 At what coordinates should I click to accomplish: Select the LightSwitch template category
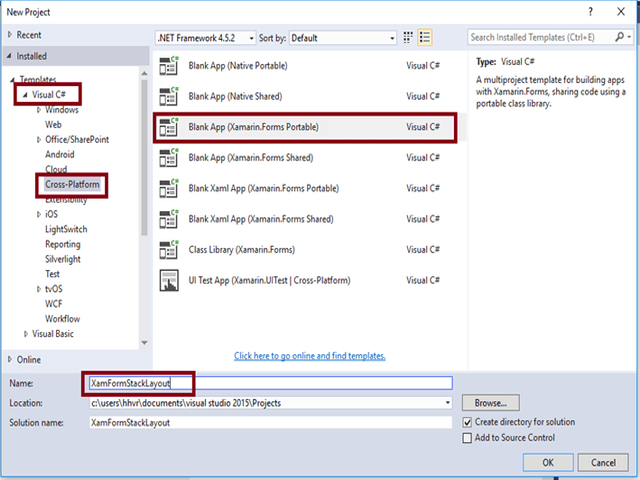click(x=66, y=229)
